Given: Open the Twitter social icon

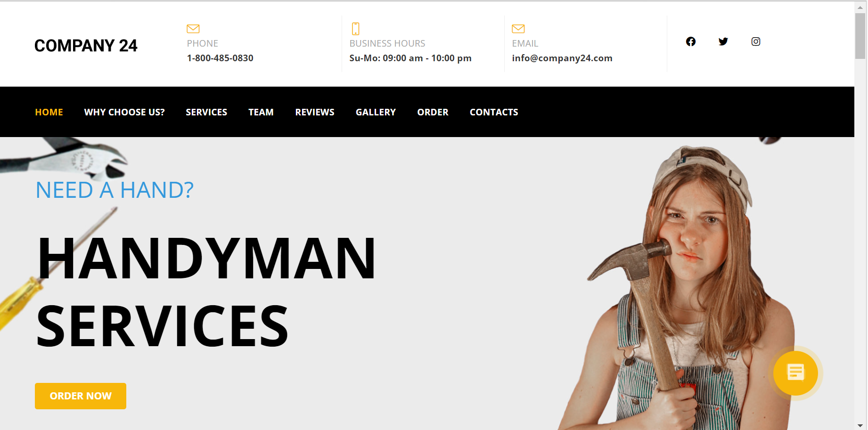Looking at the screenshot, I should [x=723, y=41].
